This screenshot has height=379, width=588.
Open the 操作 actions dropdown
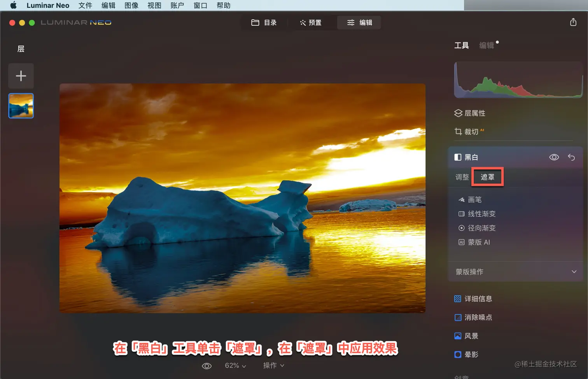[x=274, y=366]
